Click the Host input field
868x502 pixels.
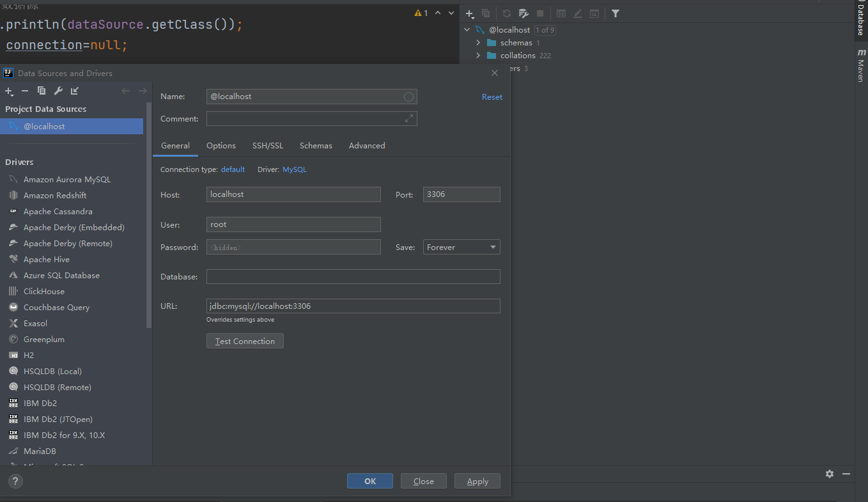point(293,194)
